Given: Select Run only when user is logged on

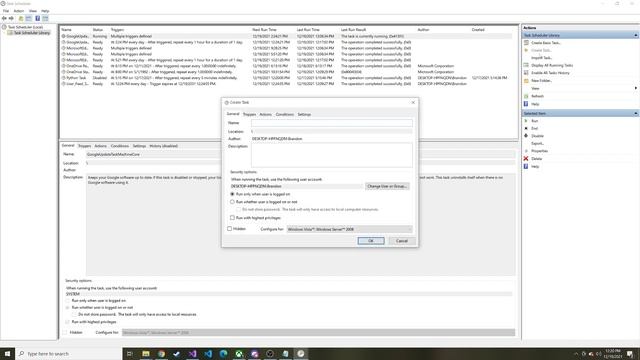Looking at the screenshot, I should click(x=232, y=194).
